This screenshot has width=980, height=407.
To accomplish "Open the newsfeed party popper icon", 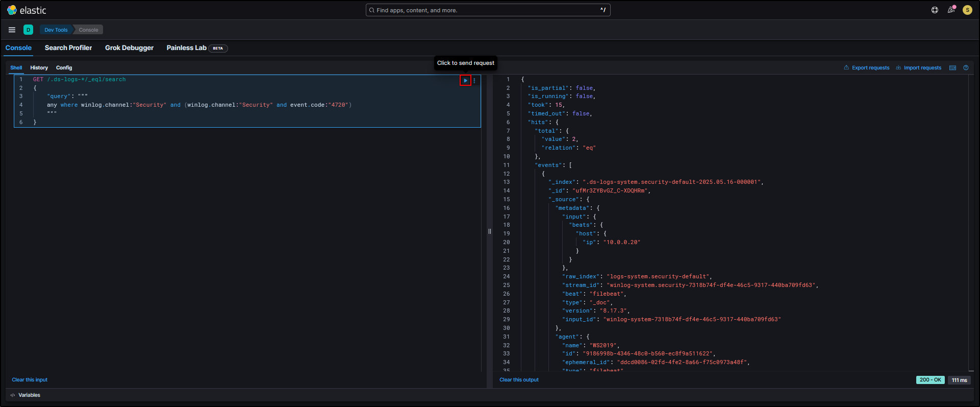I will [x=951, y=10].
